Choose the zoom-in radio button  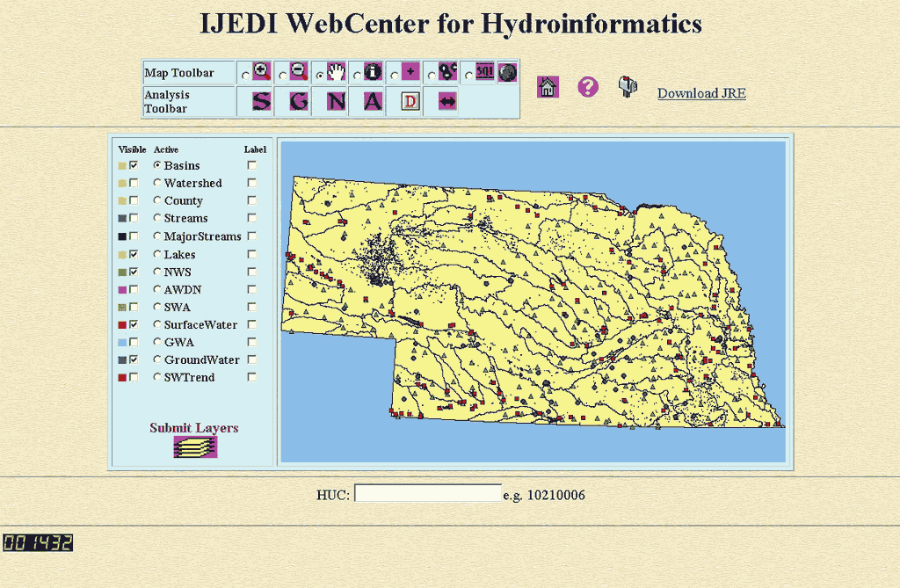click(246, 76)
